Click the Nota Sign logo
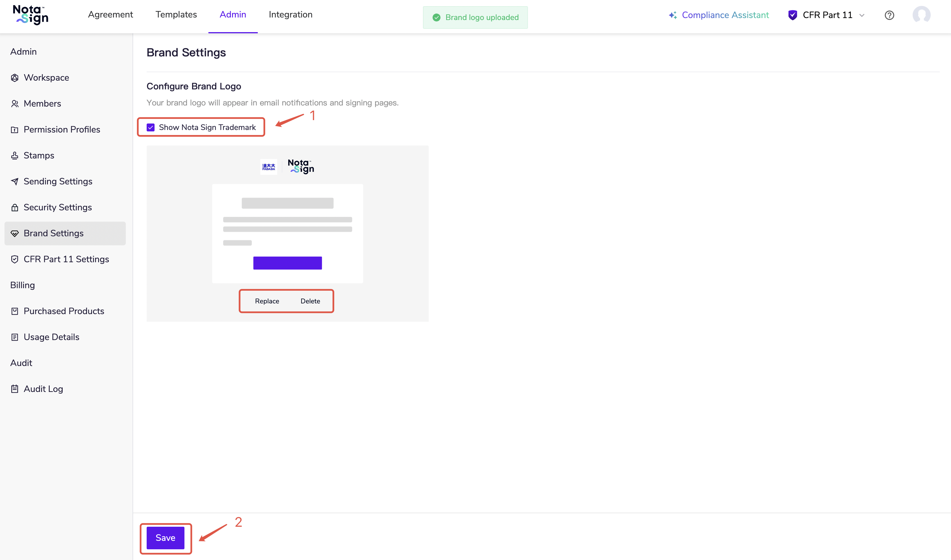Screen dimensions: 951x560 [30, 15]
